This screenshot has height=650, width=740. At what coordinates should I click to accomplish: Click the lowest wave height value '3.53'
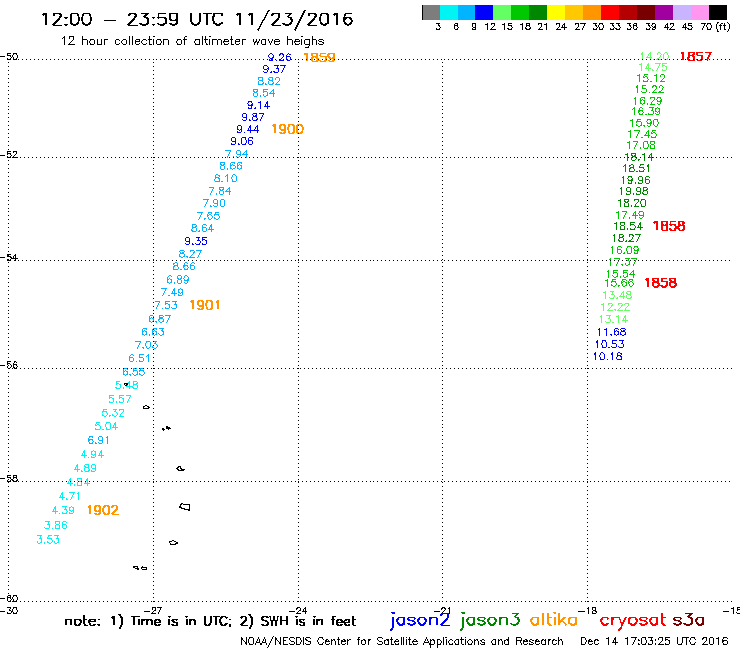(x=48, y=540)
